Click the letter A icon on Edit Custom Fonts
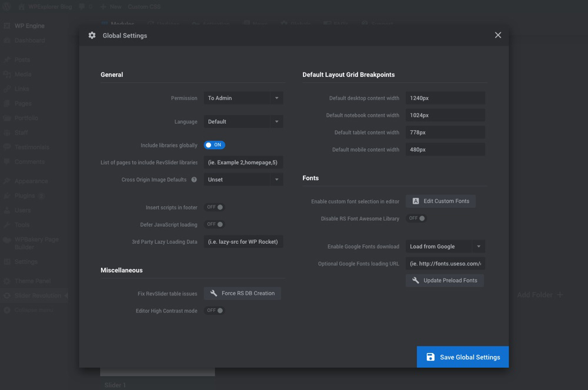 (x=416, y=201)
